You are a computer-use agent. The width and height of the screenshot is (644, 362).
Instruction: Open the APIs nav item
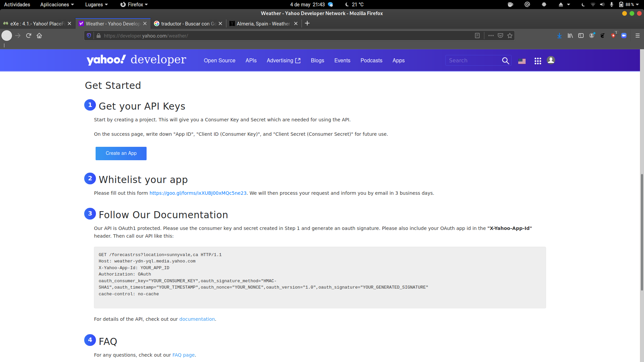tap(251, 61)
